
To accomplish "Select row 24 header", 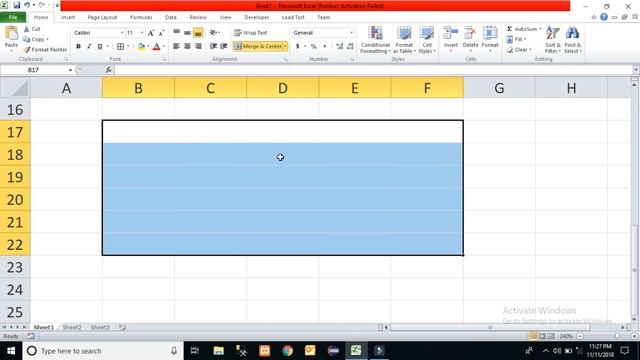I will [15, 290].
